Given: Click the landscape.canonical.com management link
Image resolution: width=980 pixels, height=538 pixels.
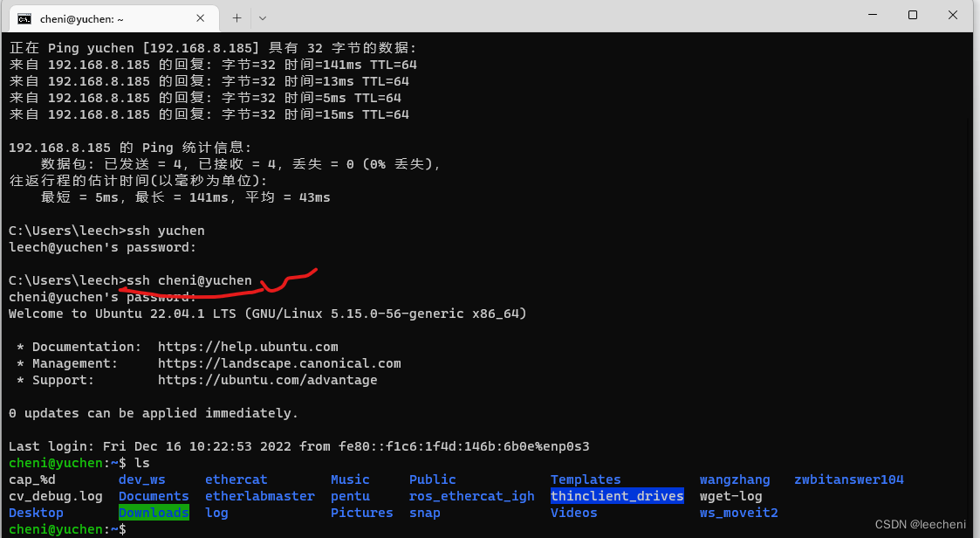Looking at the screenshot, I should coord(279,362).
